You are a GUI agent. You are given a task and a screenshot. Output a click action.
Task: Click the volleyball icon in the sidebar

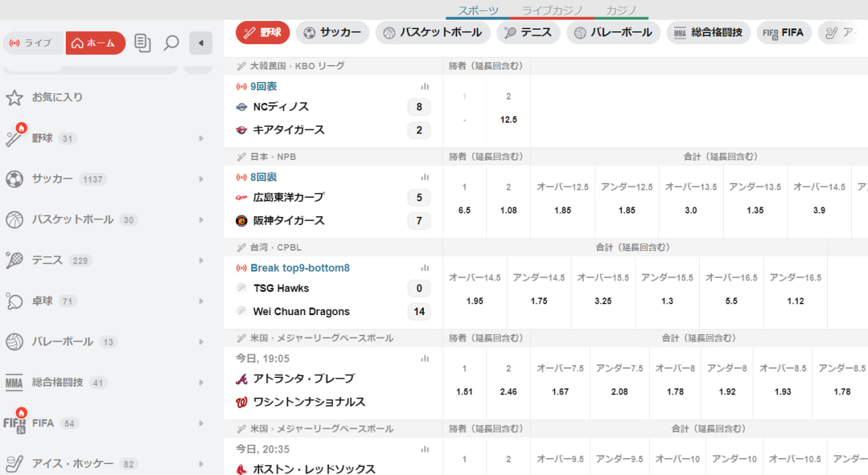[14, 342]
